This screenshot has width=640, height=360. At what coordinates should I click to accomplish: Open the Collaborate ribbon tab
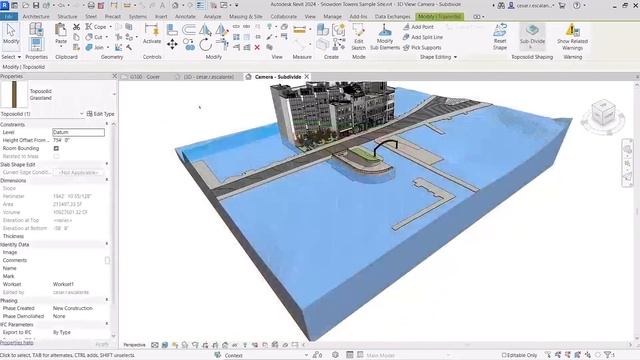point(284,16)
